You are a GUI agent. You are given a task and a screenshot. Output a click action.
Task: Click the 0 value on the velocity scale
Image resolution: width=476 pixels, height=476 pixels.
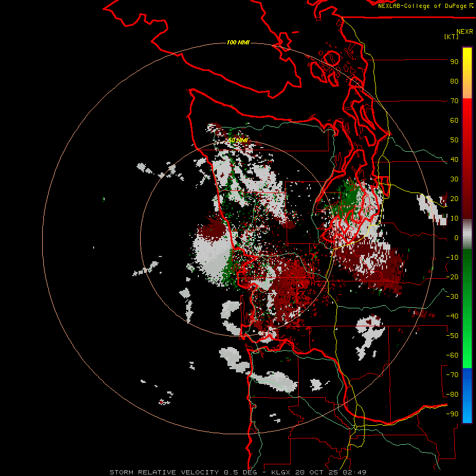tap(456, 238)
